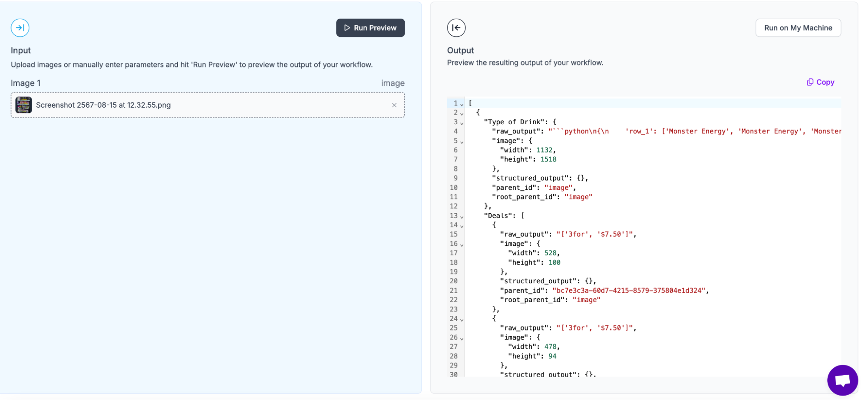Screen dimensions: 868x400
Task: Click line number 23 in the code gutter
Action: pos(454,309)
